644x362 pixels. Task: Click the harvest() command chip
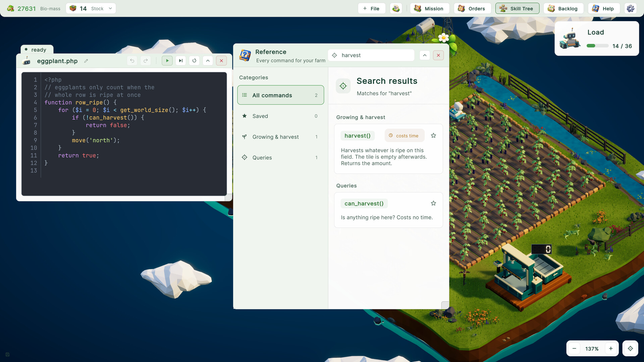click(358, 135)
